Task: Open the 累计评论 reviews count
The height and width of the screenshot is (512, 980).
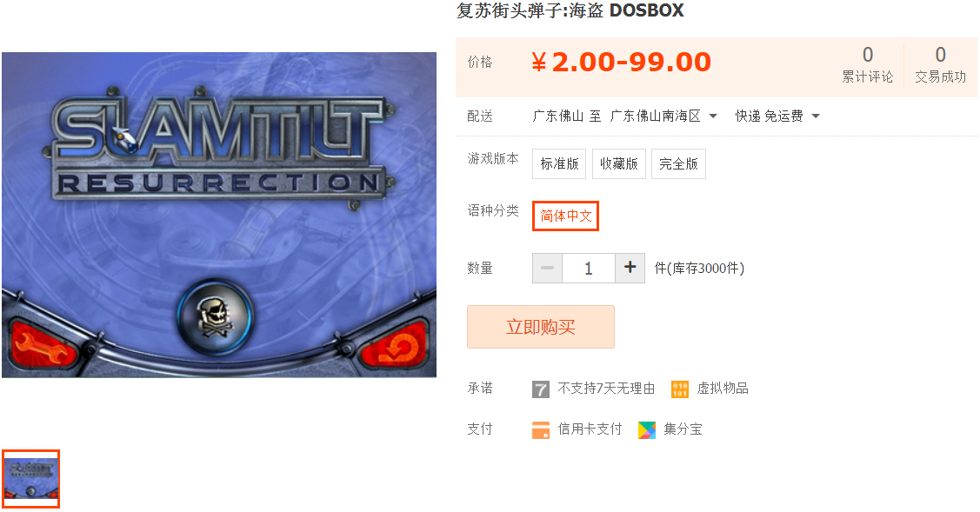Action: tap(868, 65)
